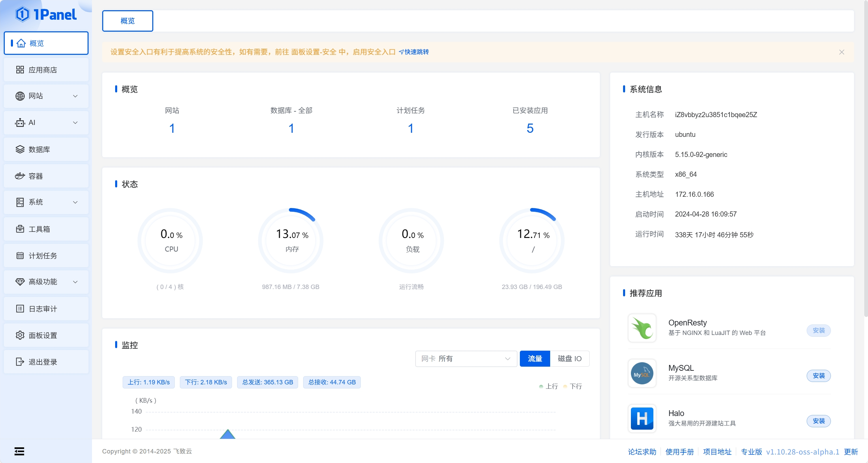Open the 容器 containers docker icon

(20, 176)
